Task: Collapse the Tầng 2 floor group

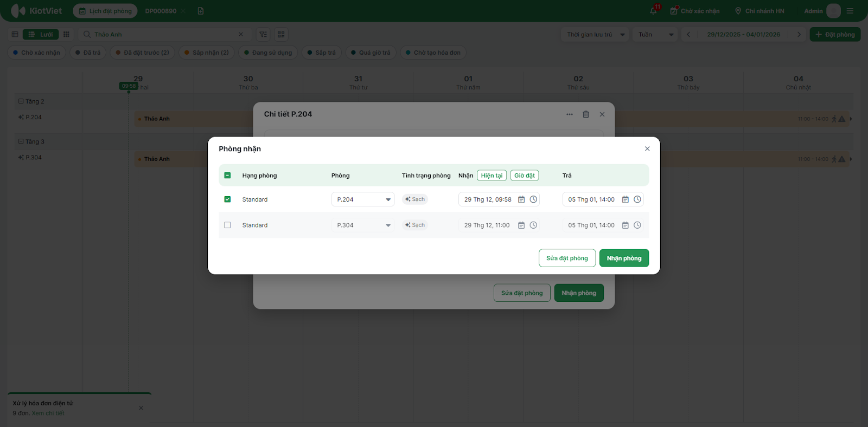Action: [x=21, y=101]
